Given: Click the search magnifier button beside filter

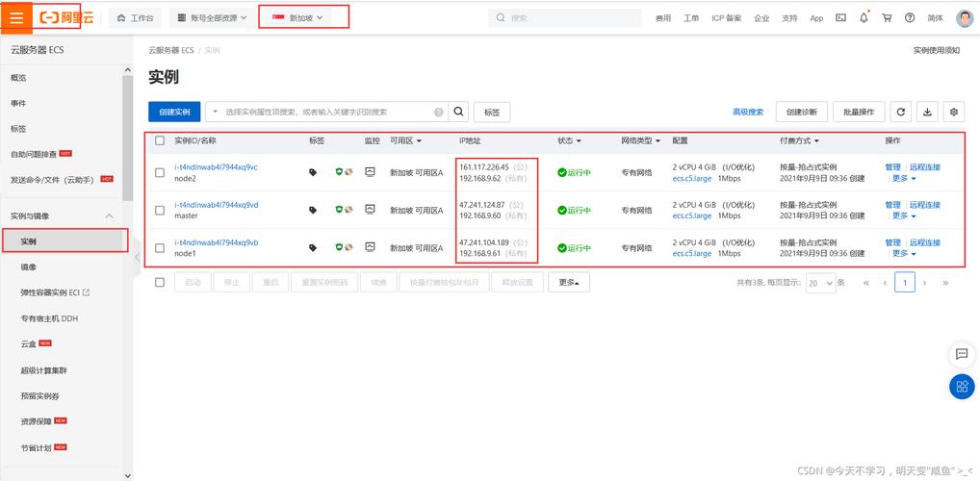Looking at the screenshot, I should click(x=458, y=112).
